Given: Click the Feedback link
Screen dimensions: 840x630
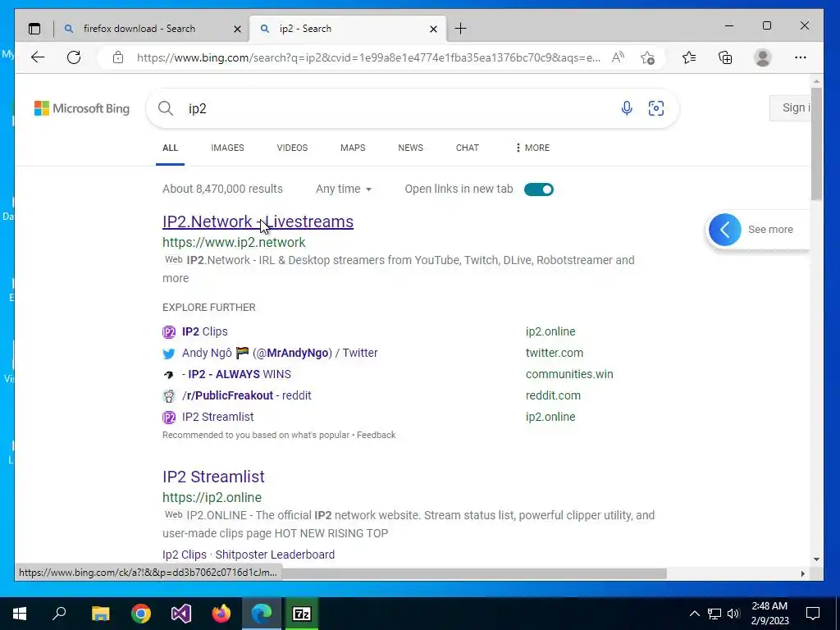Looking at the screenshot, I should 376,435.
